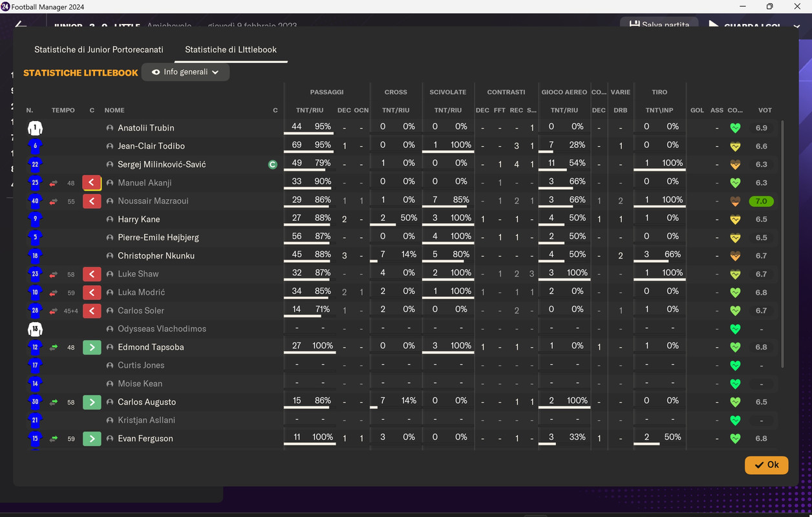Open Odysseas Vlachodimos's player name link
812x517 pixels.
coord(162,329)
